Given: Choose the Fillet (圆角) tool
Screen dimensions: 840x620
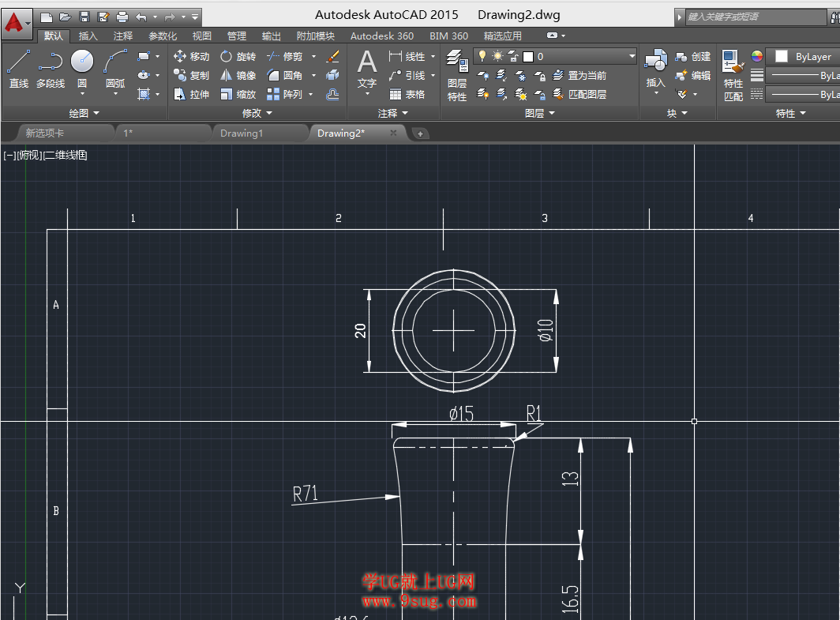Looking at the screenshot, I should [285, 76].
